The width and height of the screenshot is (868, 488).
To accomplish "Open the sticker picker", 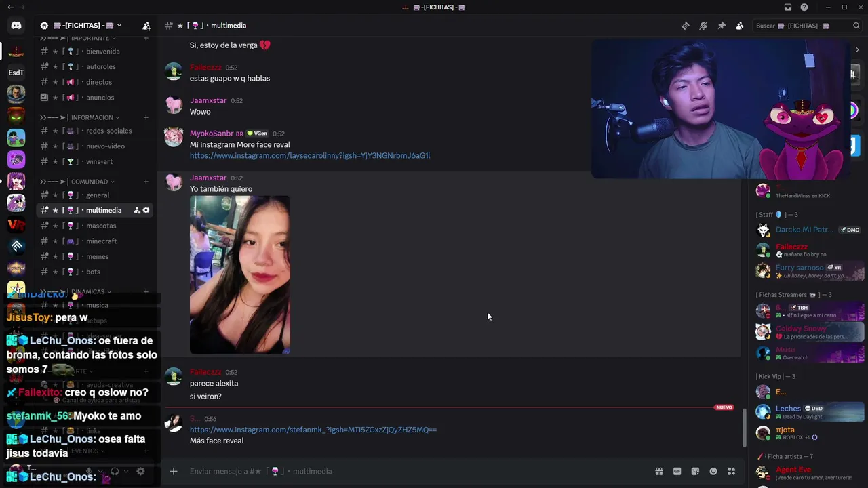I will coord(695,471).
